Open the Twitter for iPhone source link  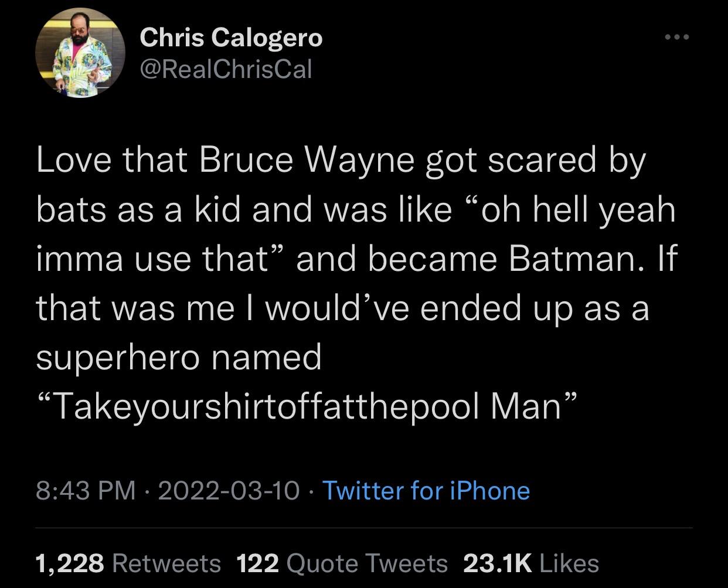(426, 490)
